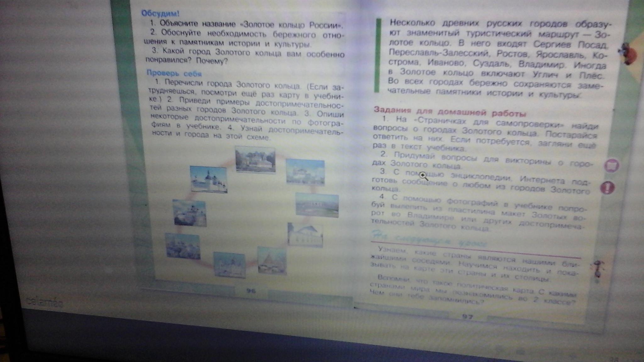
Task: Open the photo directly below the white kremlin towers photo
Action: [x=190, y=213]
